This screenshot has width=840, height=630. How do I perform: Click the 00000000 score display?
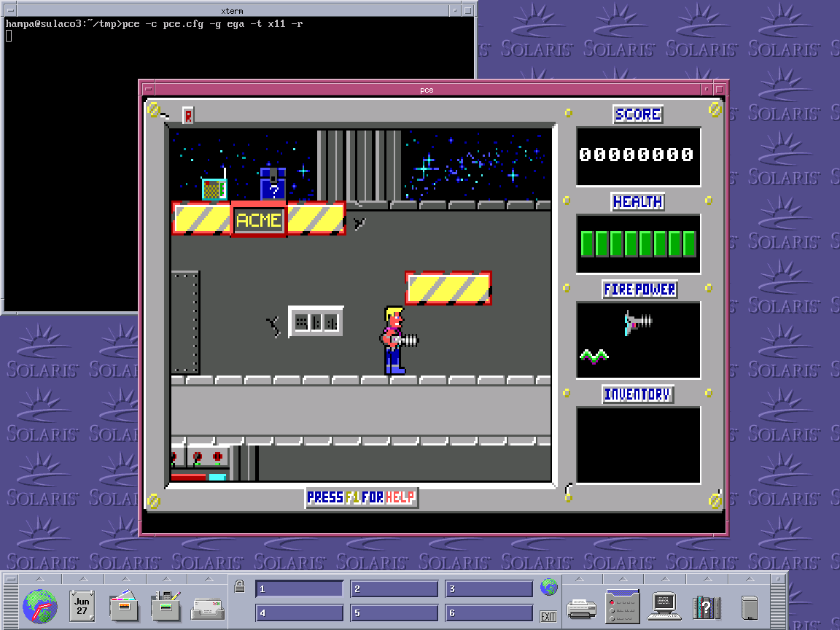coord(637,155)
